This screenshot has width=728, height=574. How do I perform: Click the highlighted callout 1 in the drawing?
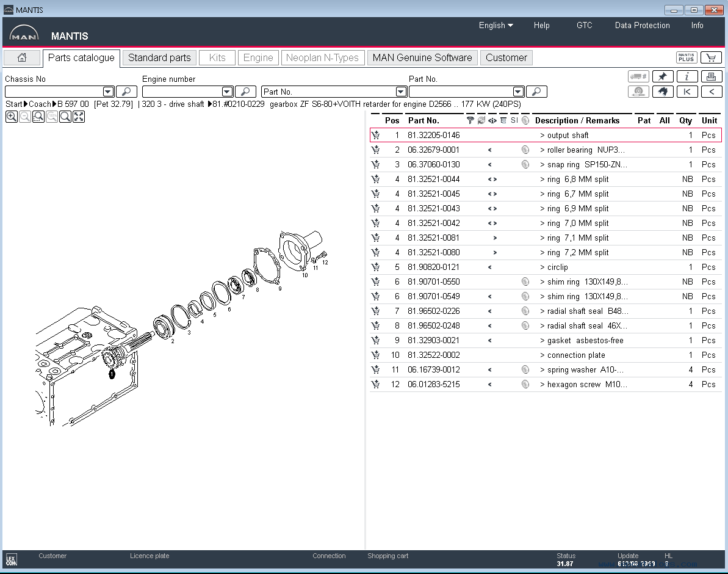(112, 374)
